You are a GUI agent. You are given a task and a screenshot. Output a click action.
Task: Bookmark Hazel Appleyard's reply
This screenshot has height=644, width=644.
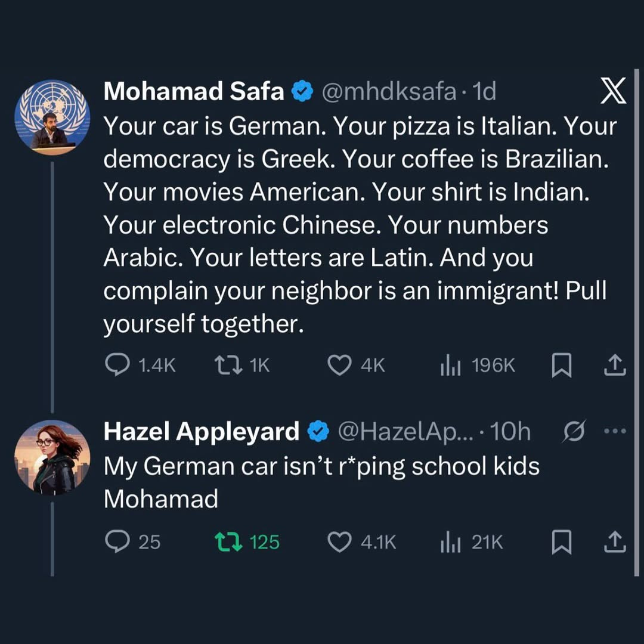click(561, 541)
